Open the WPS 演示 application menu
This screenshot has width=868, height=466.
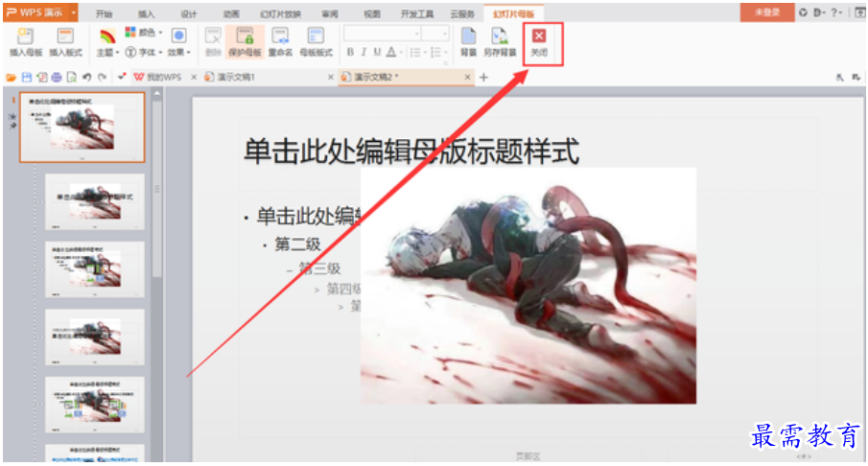pos(40,12)
